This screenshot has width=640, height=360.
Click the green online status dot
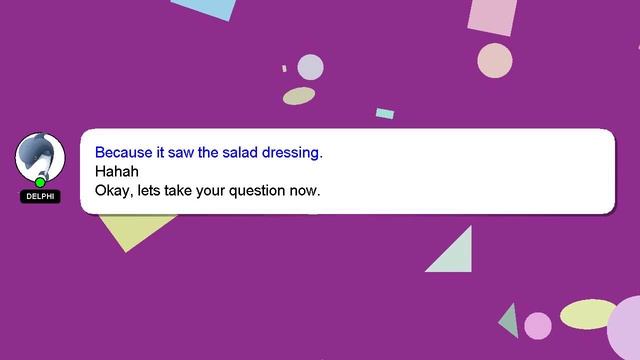coord(40,182)
